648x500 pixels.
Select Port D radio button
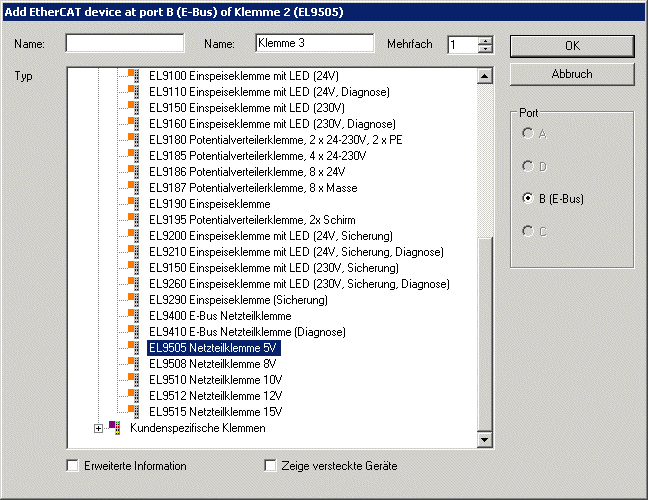528,166
